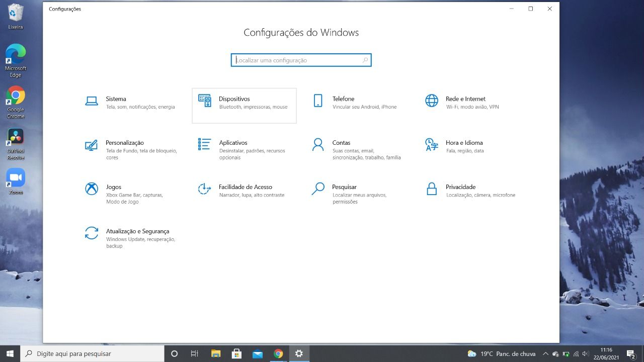Viewport: 644px width, 362px height.
Task: Open Microsoft Store from the taskbar
Action: (x=236, y=353)
